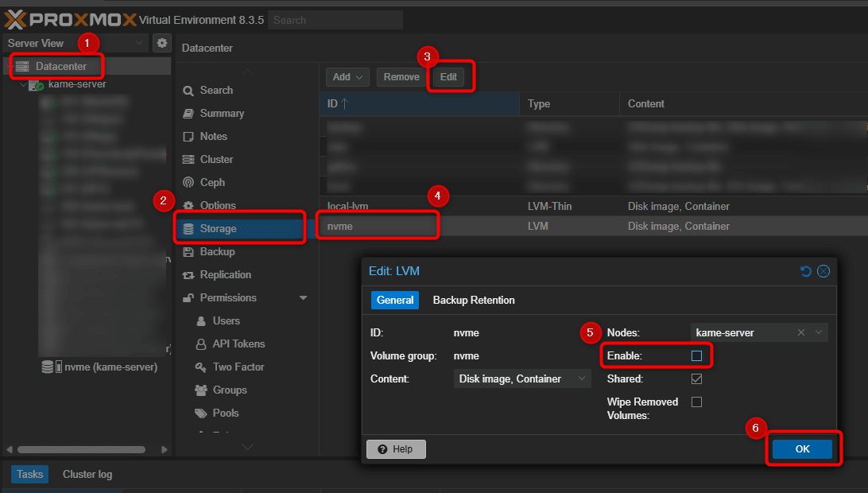The width and height of the screenshot is (868, 493).
Task: Click LVM-Thin type cell
Action: (549, 206)
